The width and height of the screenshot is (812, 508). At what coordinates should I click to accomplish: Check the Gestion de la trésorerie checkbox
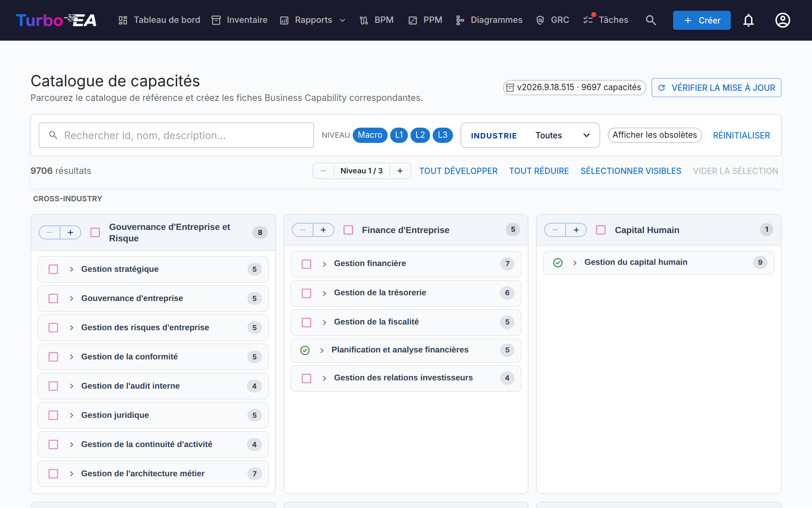coord(306,293)
